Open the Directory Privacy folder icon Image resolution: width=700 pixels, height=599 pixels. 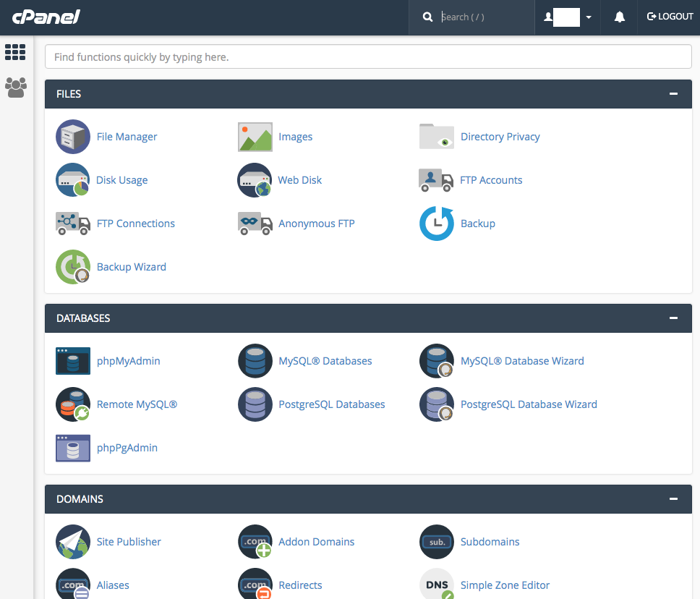(x=437, y=137)
